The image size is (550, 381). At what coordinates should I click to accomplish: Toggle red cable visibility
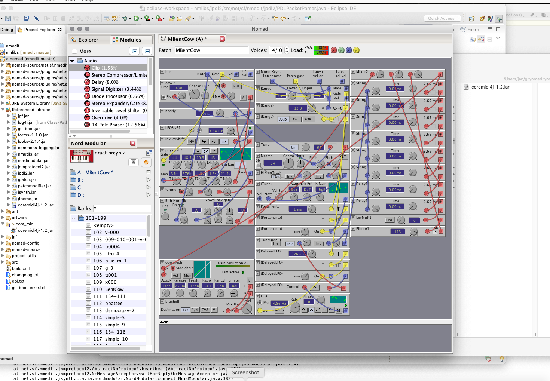click(334, 50)
